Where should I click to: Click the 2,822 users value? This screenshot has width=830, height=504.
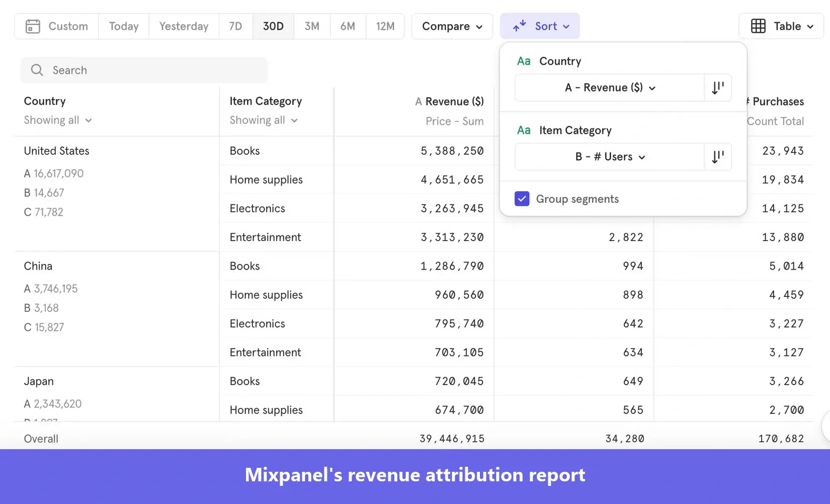pyautogui.click(x=626, y=237)
